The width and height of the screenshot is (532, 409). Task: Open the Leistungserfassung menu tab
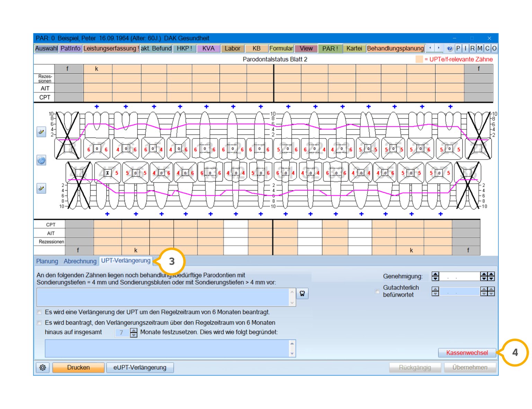111,48
